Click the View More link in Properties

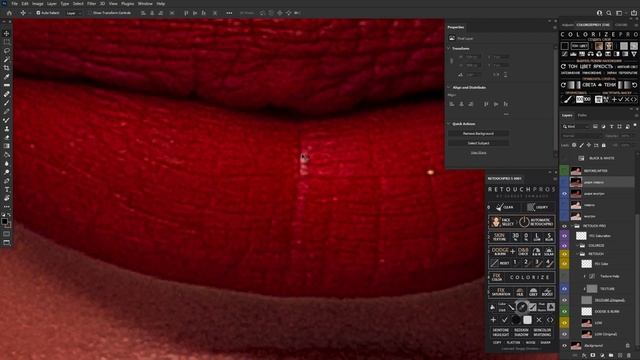pos(478,153)
